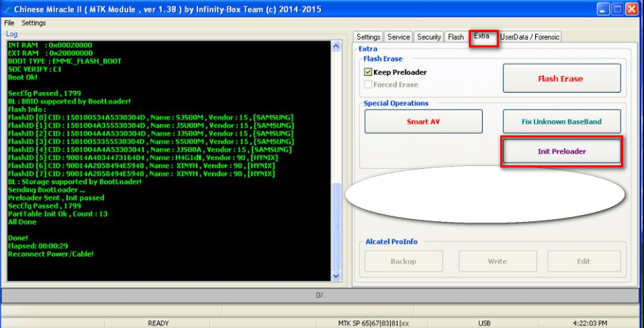The image size is (644, 328).
Task: Minimize the Chinese Miracle II window
Action: [x=603, y=9]
